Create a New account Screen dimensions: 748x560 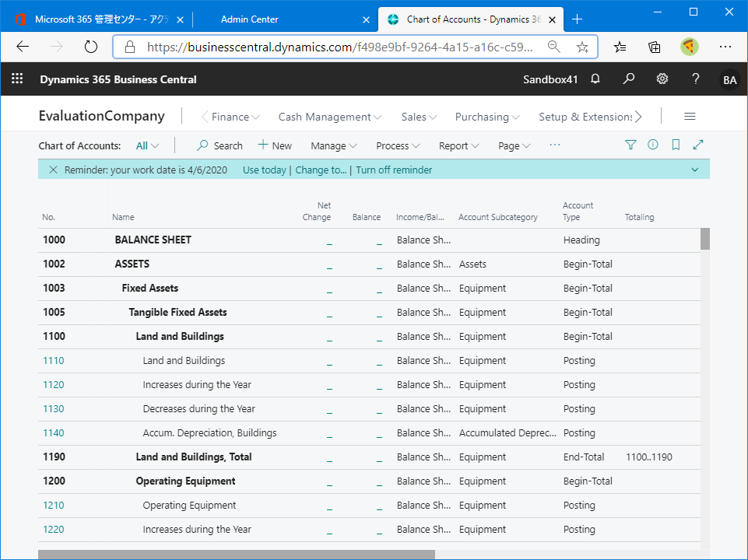275,146
